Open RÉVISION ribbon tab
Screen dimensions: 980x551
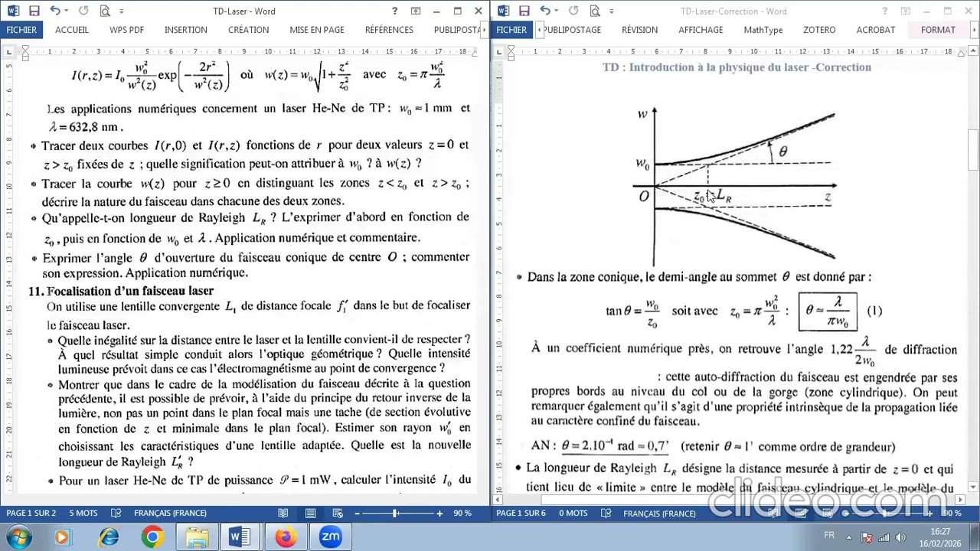pyautogui.click(x=639, y=30)
